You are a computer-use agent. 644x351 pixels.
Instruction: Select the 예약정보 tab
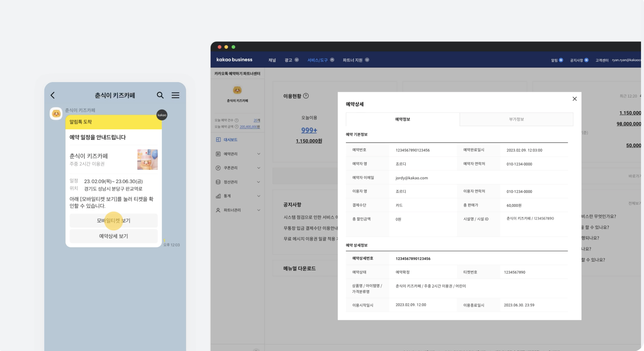pos(403,119)
